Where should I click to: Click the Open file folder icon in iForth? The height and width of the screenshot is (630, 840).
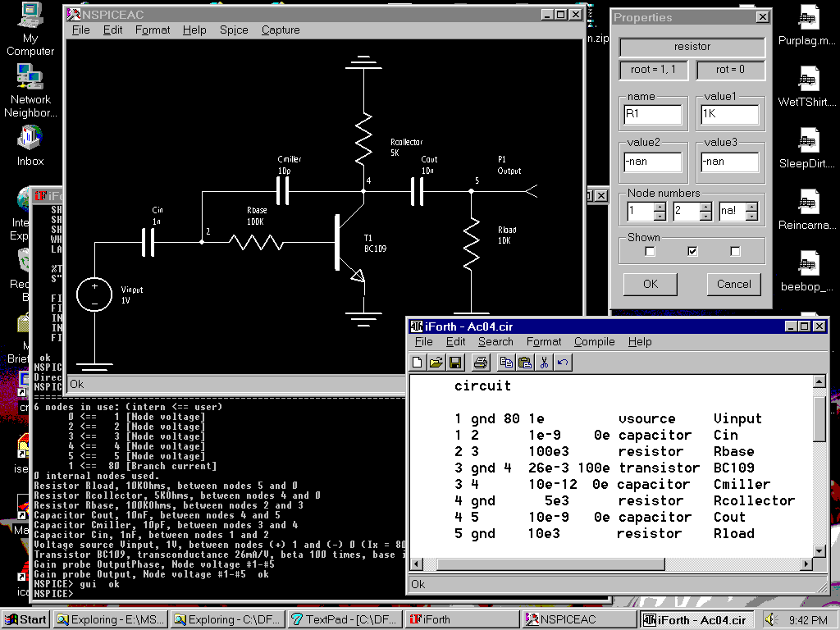click(x=436, y=362)
